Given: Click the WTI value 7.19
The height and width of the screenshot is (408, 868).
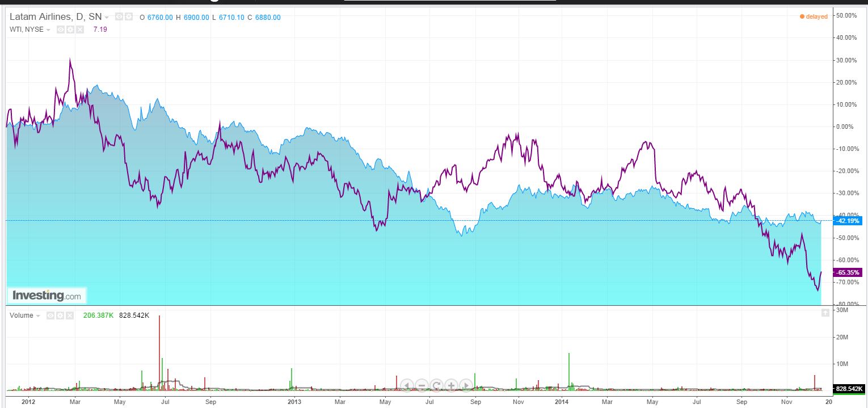Looking at the screenshot, I should [x=100, y=30].
